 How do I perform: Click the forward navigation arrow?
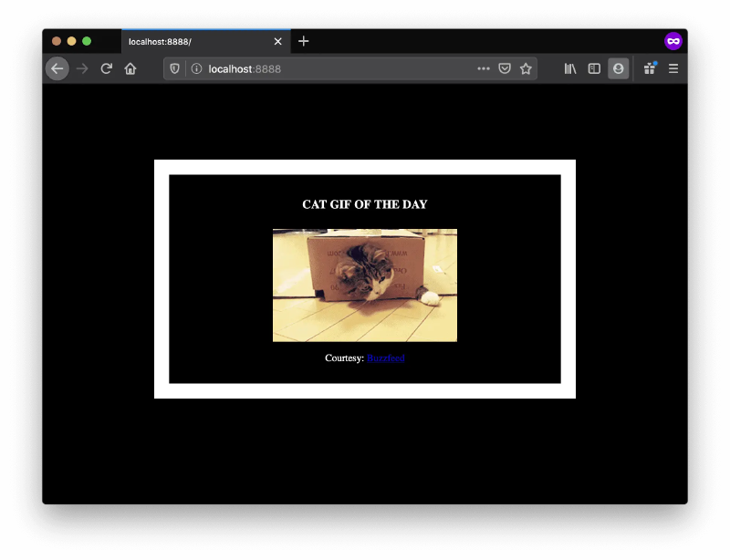pyautogui.click(x=82, y=68)
